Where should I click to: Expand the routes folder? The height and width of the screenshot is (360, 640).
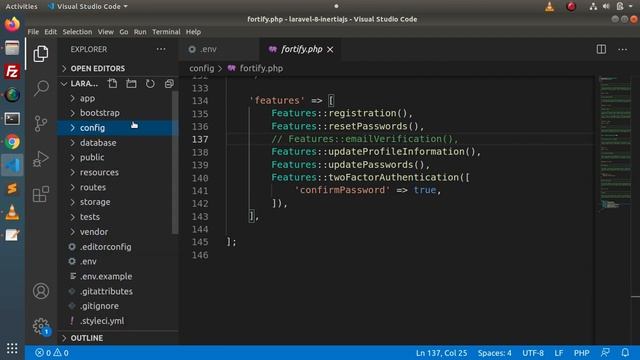118,187
